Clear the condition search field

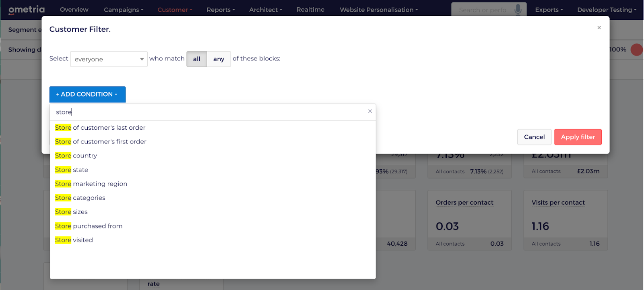[x=370, y=112]
